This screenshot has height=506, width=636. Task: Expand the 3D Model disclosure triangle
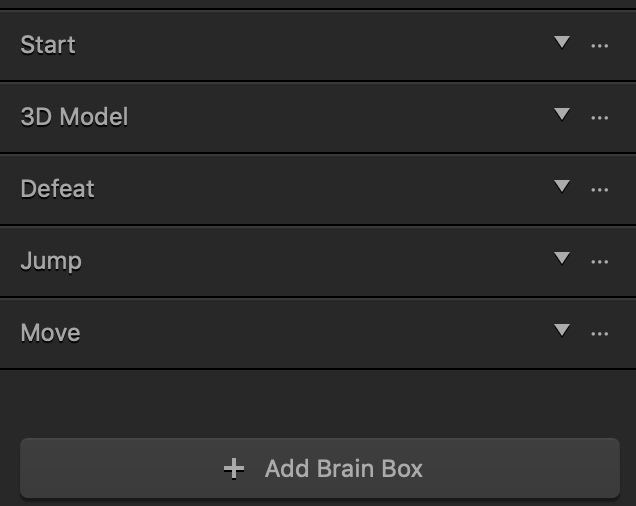coord(562,114)
